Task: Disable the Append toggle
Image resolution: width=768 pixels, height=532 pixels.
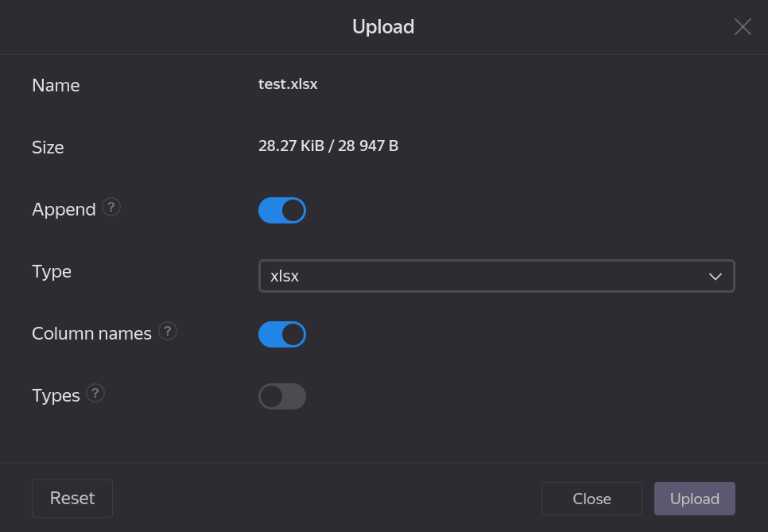Action: pyautogui.click(x=282, y=211)
